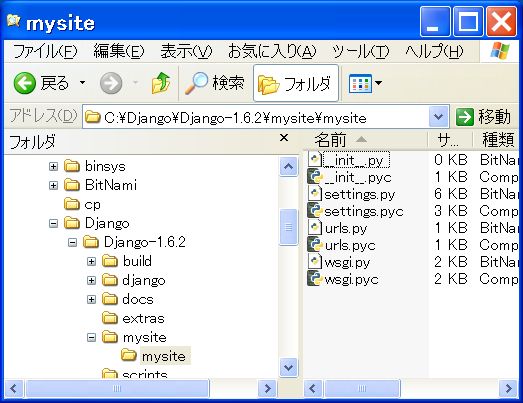This screenshot has width=523, height=403.
Task: Click the Windows flag logo
Action: [x=500, y=51]
